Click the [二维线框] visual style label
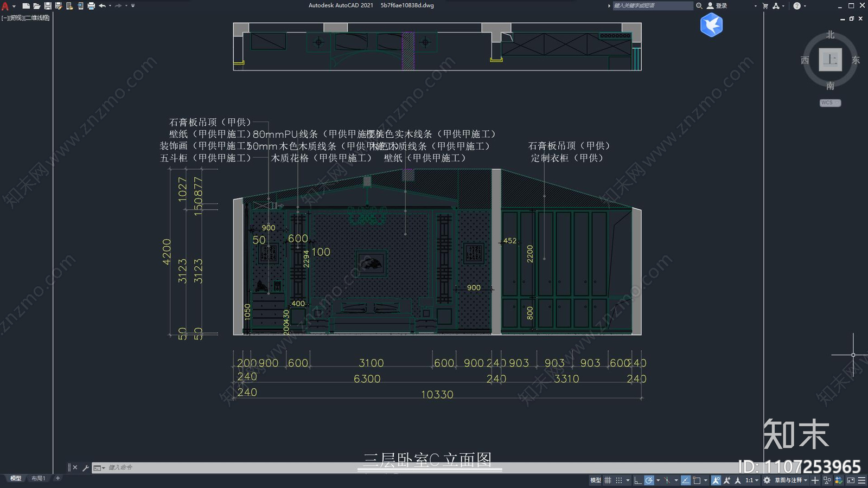 pos(37,18)
